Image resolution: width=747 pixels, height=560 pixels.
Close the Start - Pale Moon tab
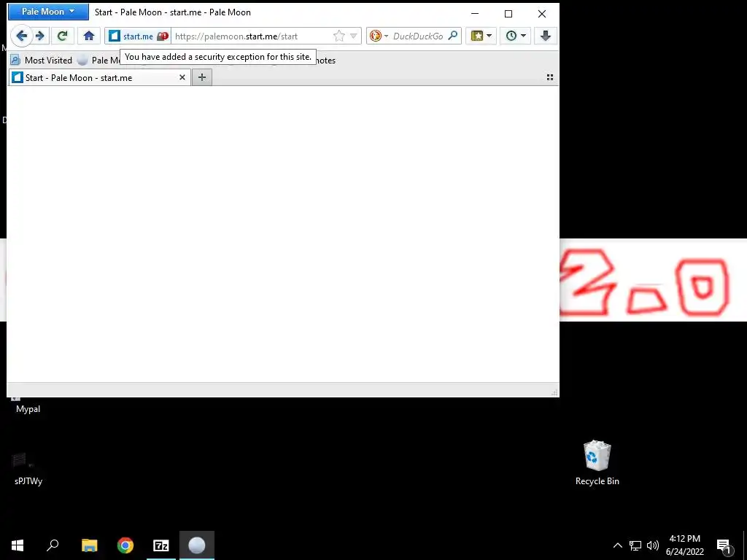(182, 77)
